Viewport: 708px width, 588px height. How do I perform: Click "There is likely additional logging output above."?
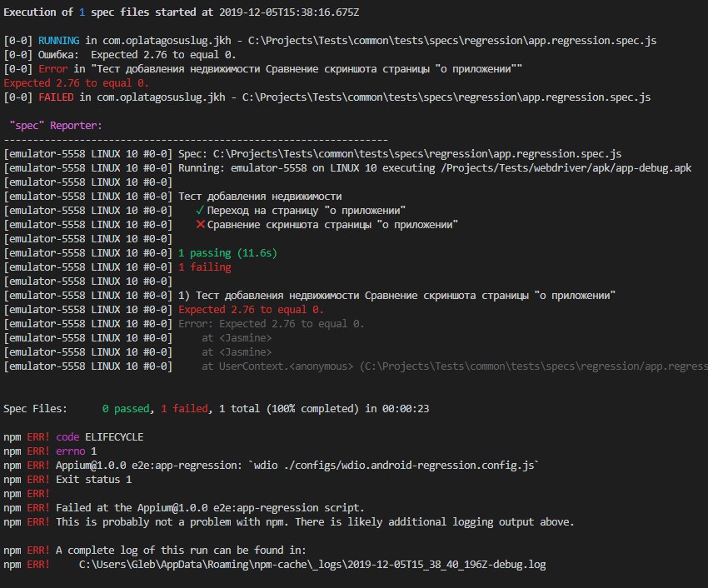click(x=434, y=522)
